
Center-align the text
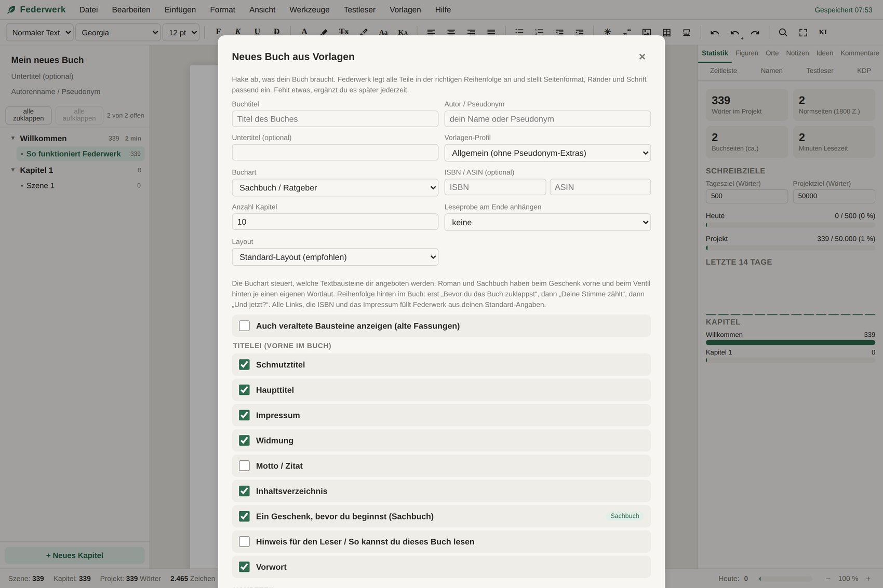[451, 32]
